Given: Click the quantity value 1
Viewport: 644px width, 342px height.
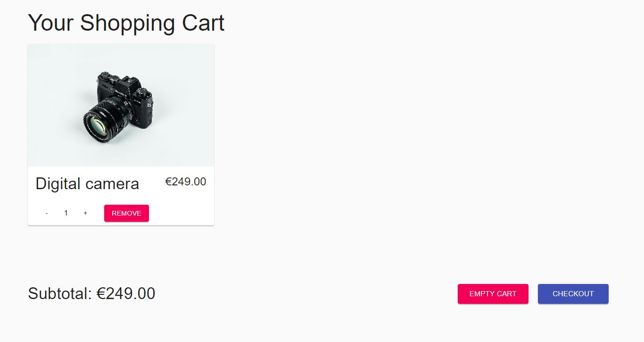Looking at the screenshot, I should point(66,213).
